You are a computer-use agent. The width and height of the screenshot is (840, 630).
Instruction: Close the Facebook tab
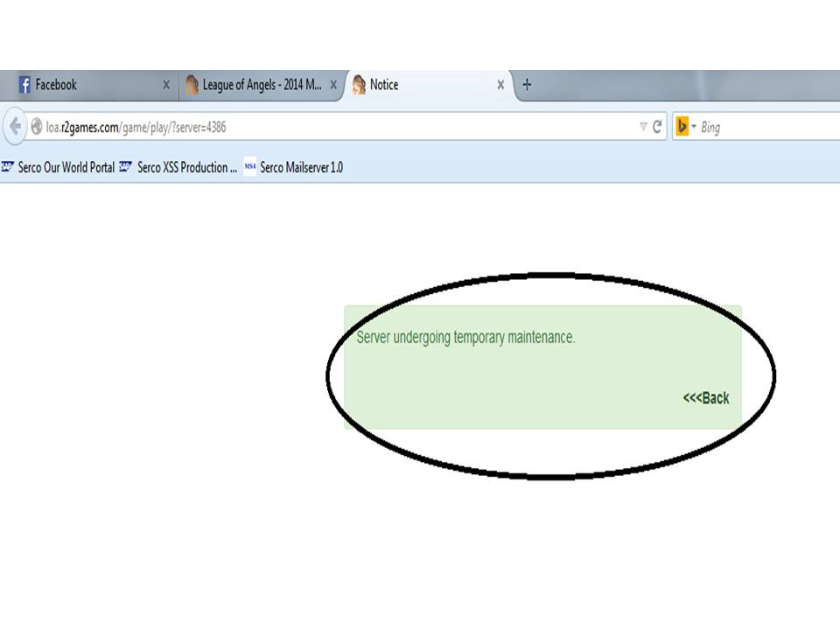166,85
